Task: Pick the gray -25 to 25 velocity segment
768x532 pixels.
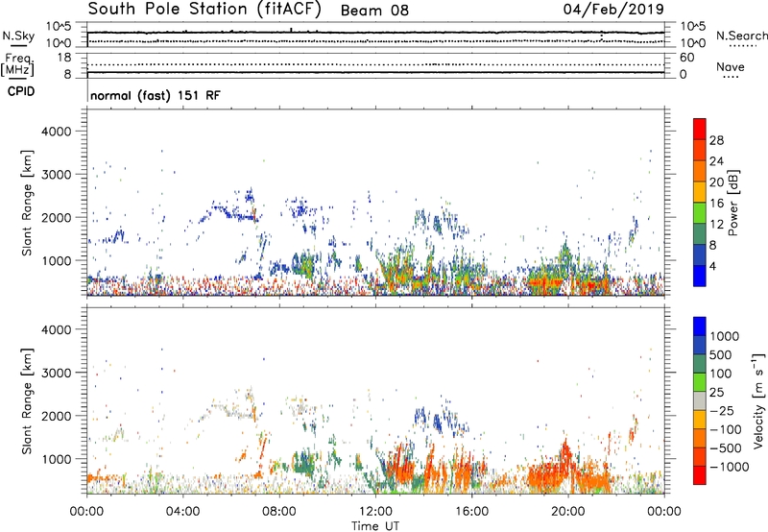Action: point(700,400)
